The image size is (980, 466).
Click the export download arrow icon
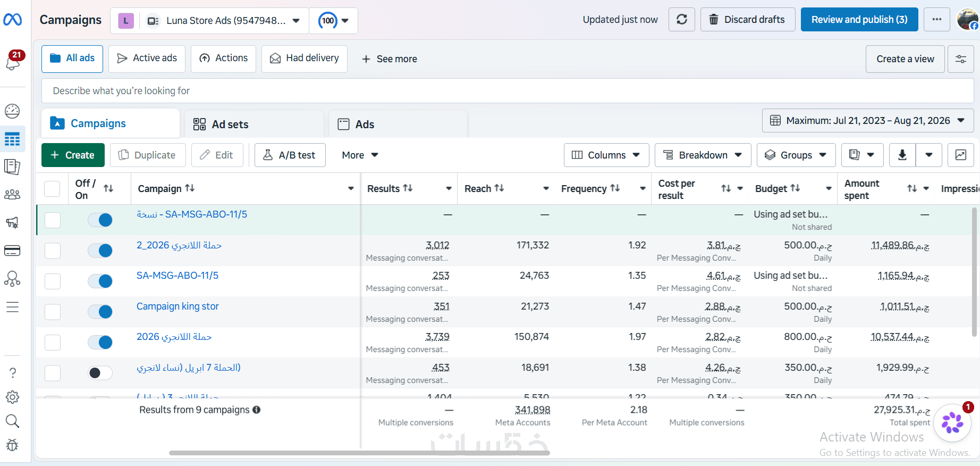[902, 155]
